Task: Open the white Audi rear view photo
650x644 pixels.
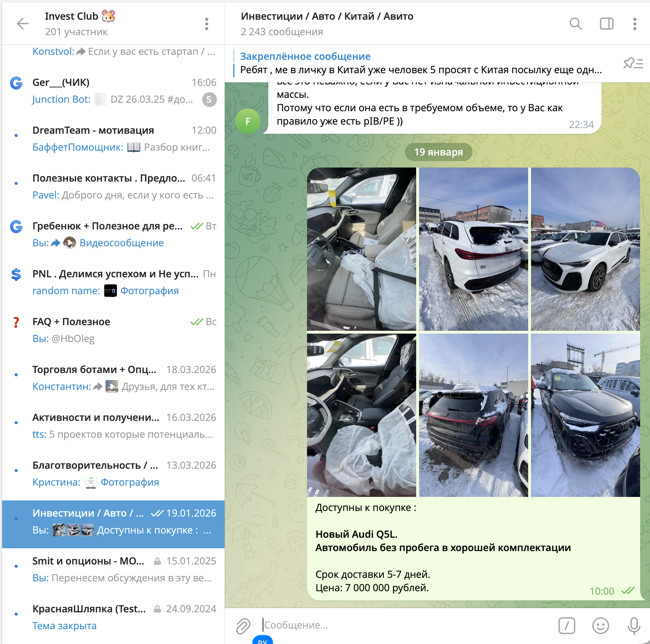Action: [x=473, y=249]
